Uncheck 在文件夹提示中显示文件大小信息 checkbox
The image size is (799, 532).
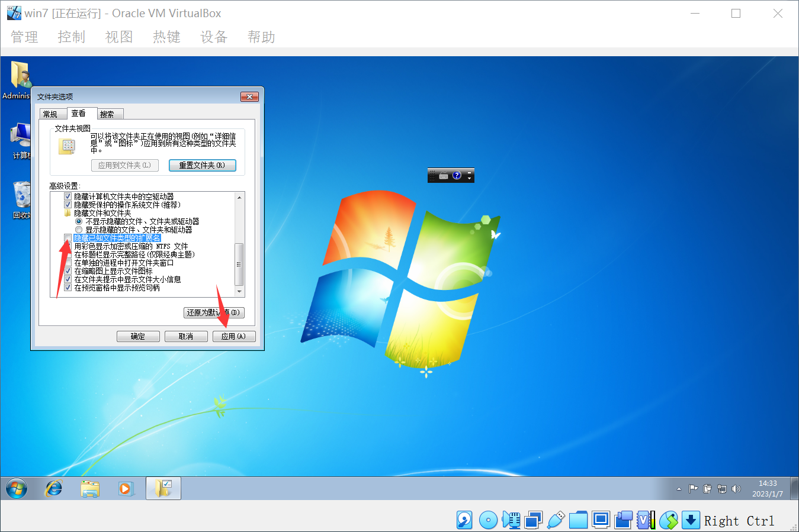pyautogui.click(x=68, y=279)
